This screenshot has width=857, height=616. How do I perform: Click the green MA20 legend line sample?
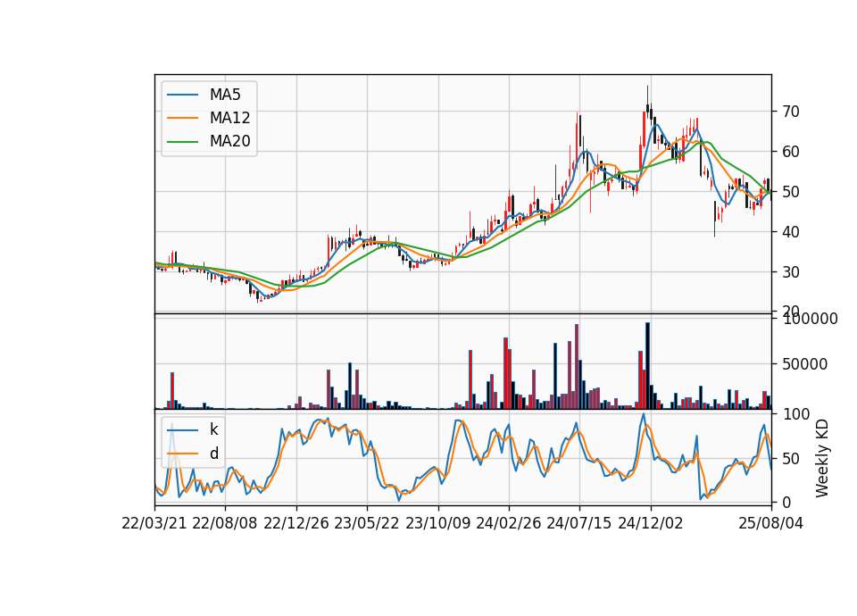pyautogui.click(x=182, y=142)
